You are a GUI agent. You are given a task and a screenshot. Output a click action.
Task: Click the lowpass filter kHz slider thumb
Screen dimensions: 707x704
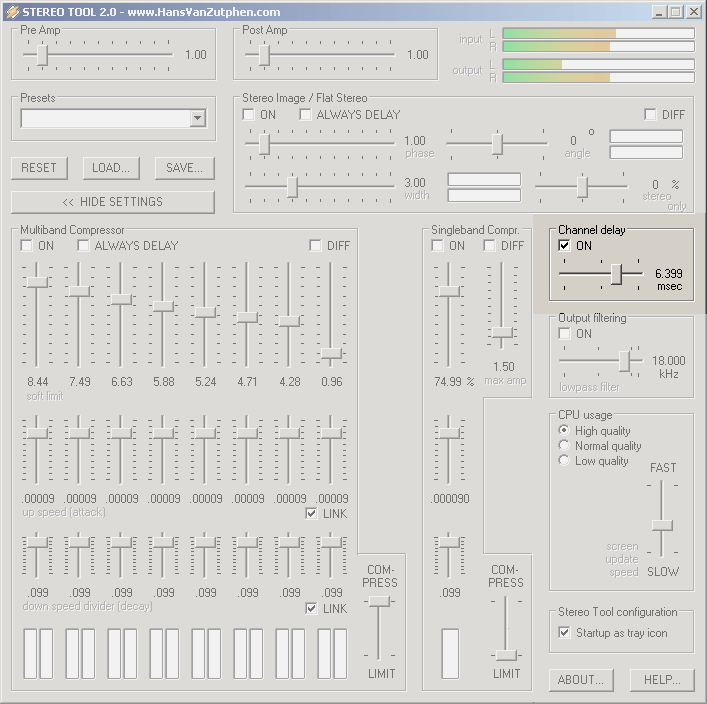[x=624, y=361]
